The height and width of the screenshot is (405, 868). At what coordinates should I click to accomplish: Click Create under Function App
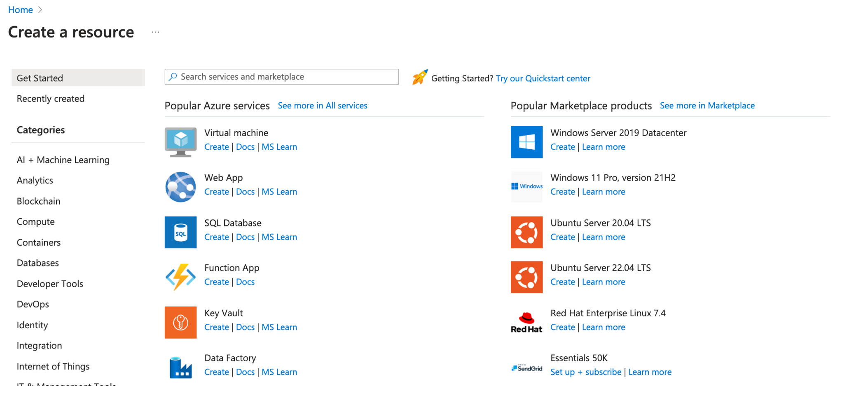click(x=217, y=282)
